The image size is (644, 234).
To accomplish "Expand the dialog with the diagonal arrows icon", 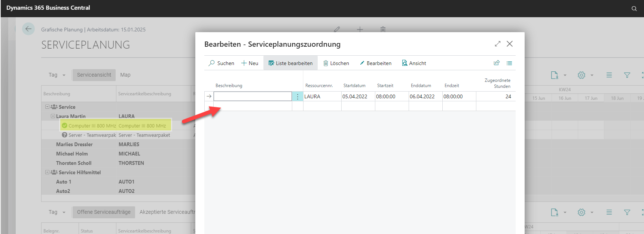I will (x=497, y=44).
